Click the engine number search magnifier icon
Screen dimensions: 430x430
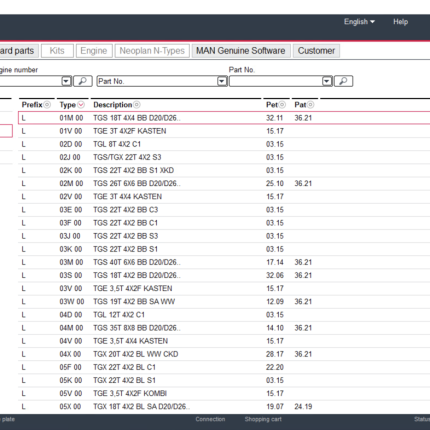(x=83, y=81)
